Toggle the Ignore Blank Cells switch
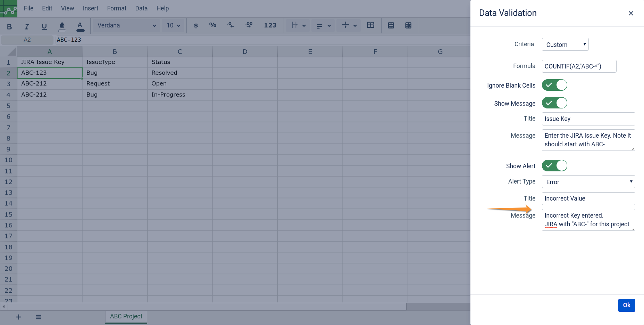The height and width of the screenshot is (325, 644). [554, 85]
